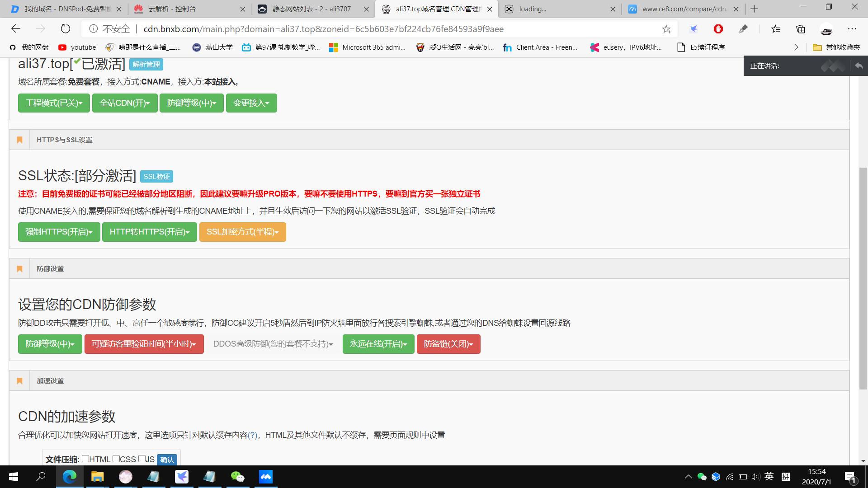The image size is (868, 488).
Task: Click the bookmark icon beside 防御设置
Action: [x=19, y=269]
